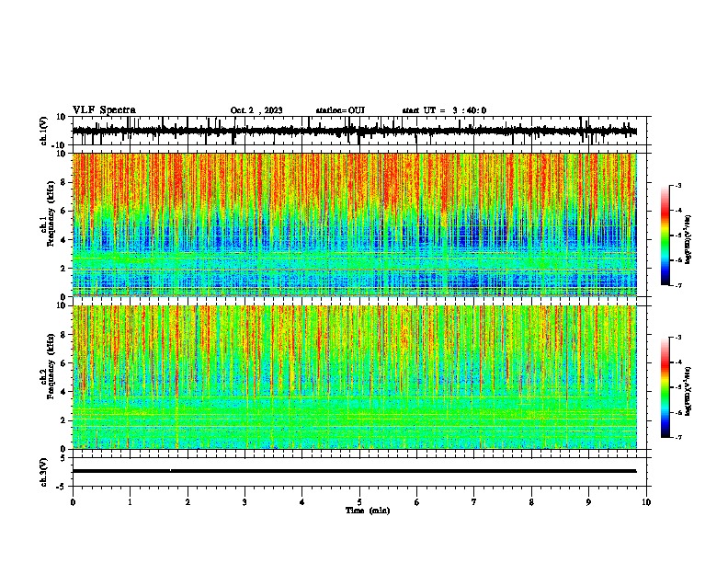Screen dimensions: 728x563
Task: Click the 'ch.1(V)' waveform axis label
Action: [x=44, y=131]
